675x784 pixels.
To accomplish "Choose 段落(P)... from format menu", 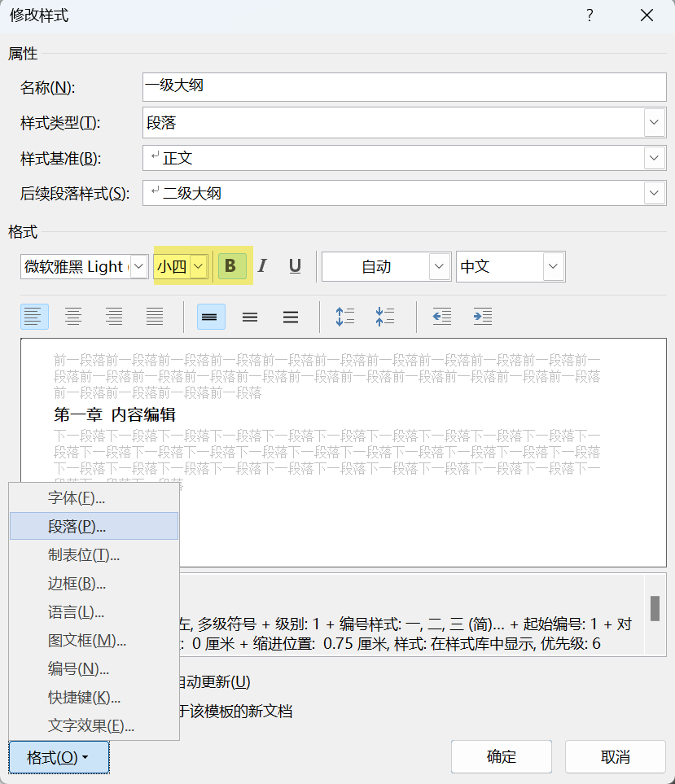I will click(x=94, y=526).
